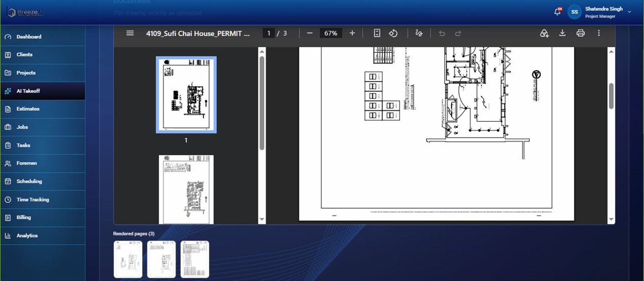Image resolution: width=644 pixels, height=281 pixels.
Task: Click the 4109_Sufi Chai House_PERMIT file title
Action: [198, 33]
